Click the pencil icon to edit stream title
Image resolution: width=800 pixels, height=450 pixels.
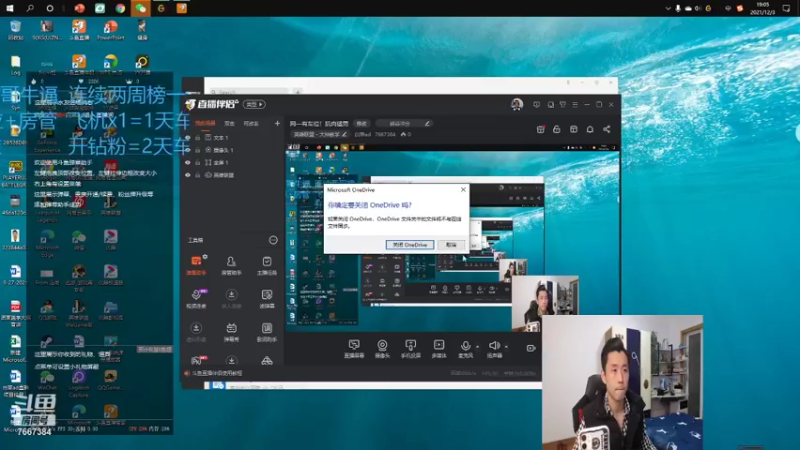(427, 123)
